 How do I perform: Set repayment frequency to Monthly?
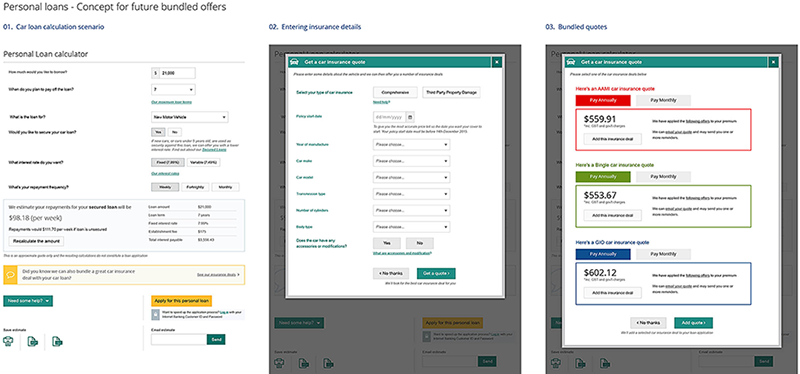point(226,187)
